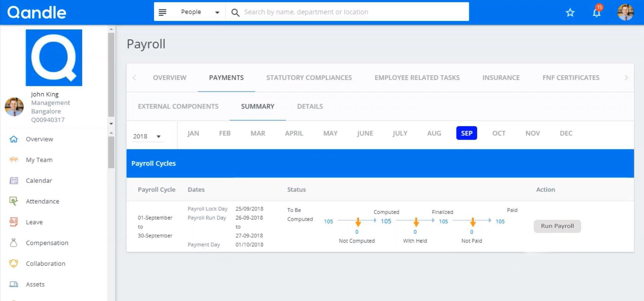Click the favorites star icon
Viewport: 644px width, 301px height.
coord(570,13)
